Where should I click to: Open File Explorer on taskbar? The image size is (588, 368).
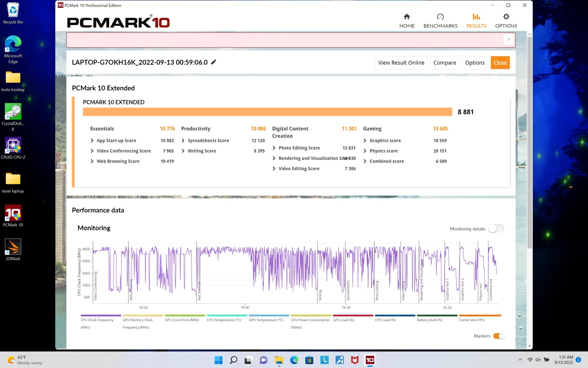(x=279, y=360)
